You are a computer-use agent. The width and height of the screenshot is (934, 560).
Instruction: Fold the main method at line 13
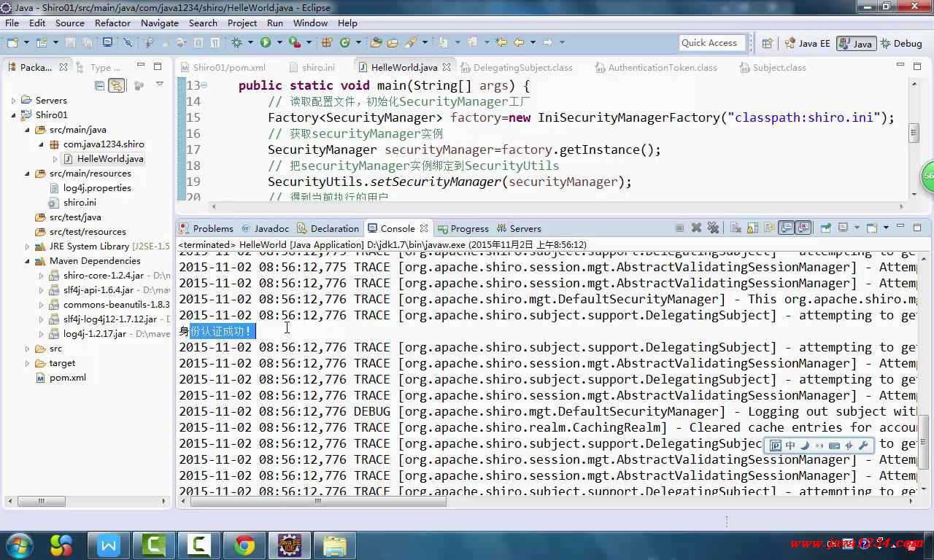pyautogui.click(x=204, y=85)
